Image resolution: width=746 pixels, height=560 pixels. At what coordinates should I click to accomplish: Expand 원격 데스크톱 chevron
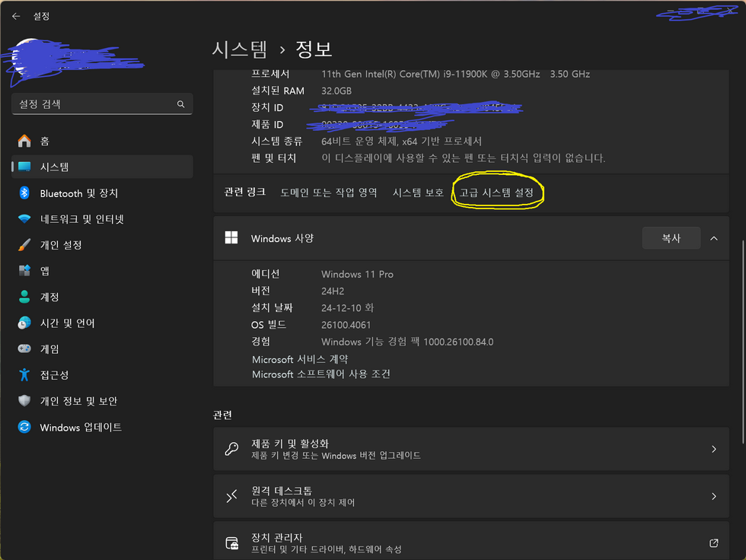point(714,496)
